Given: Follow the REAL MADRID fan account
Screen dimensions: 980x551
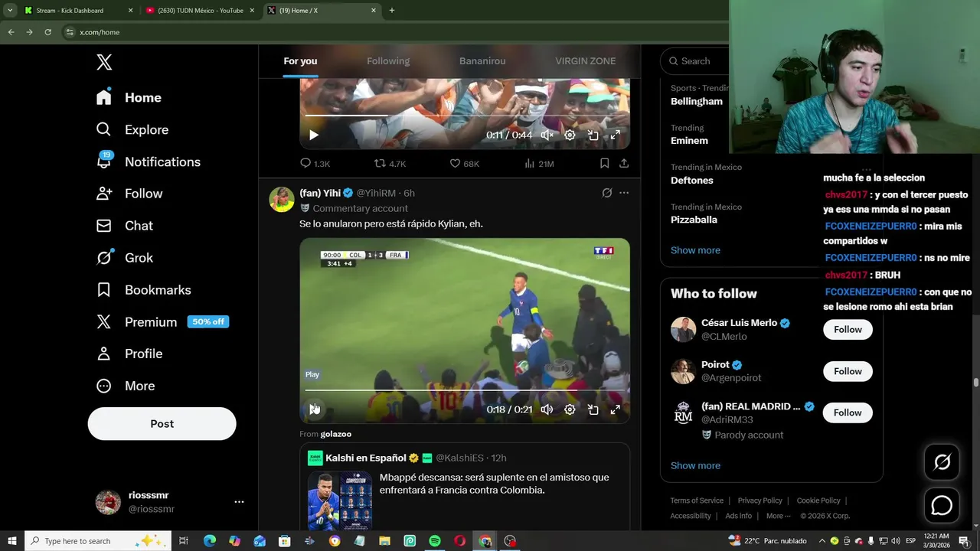Looking at the screenshot, I should tap(848, 412).
